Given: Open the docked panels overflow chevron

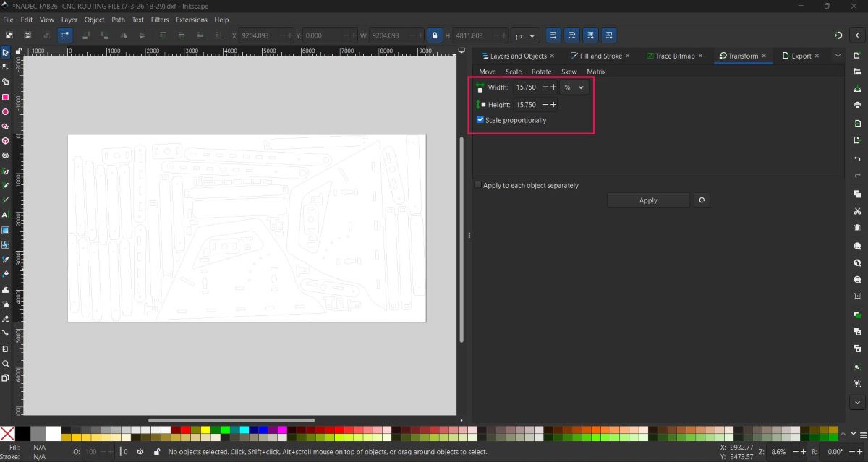Looking at the screenshot, I should [838, 55].
